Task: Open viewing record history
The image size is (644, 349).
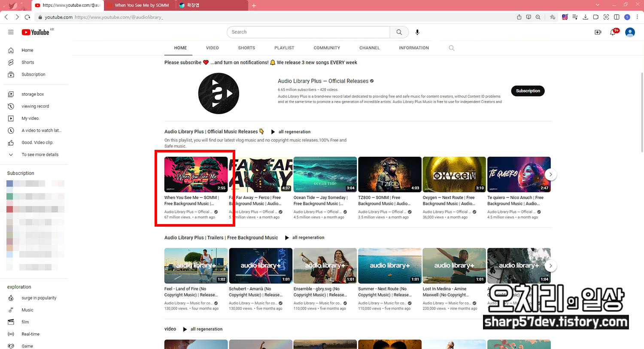Action: coord(34,106)
